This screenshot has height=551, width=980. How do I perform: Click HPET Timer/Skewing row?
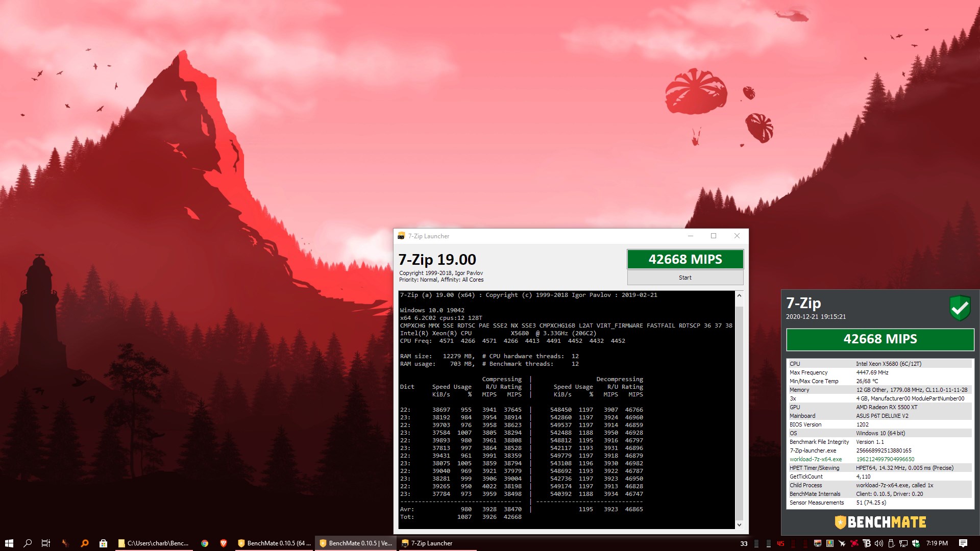(880, 468)
